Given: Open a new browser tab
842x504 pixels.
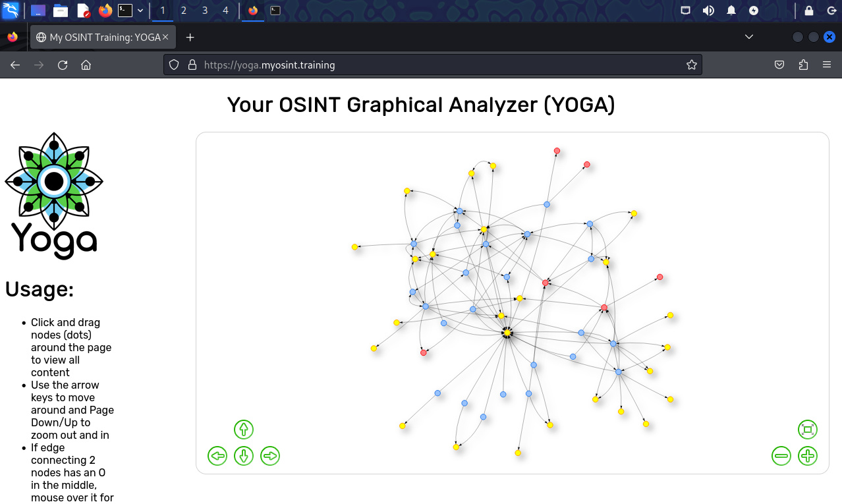Looking at the screenshot, I should [x=190, y=38].
